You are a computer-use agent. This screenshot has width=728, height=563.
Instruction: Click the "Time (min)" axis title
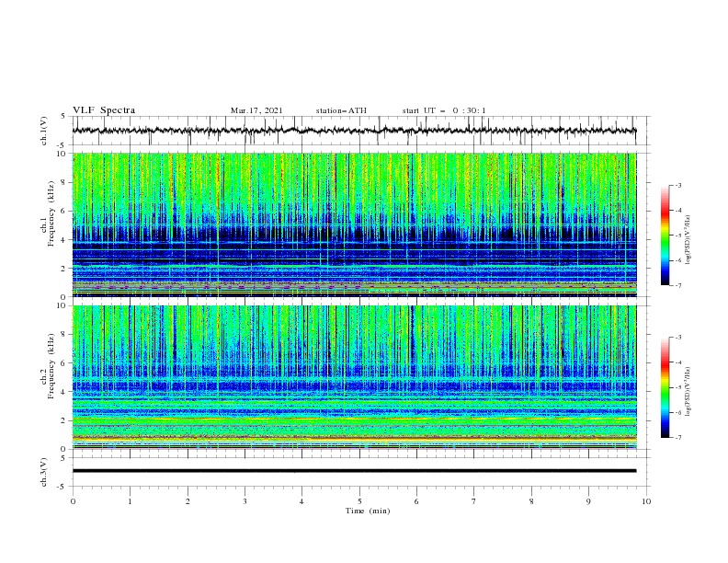(x=368, y=511)
